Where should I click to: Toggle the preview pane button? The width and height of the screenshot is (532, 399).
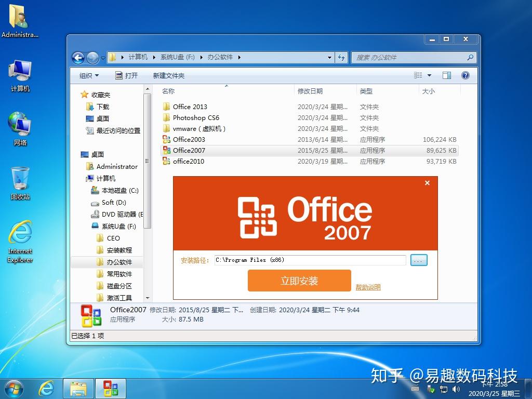point(446,75)
